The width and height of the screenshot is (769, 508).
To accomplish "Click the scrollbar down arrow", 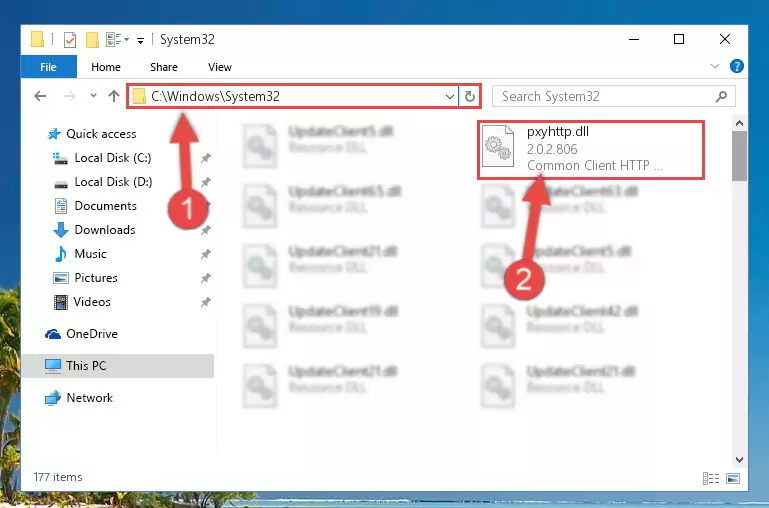I will click(740, 460).
